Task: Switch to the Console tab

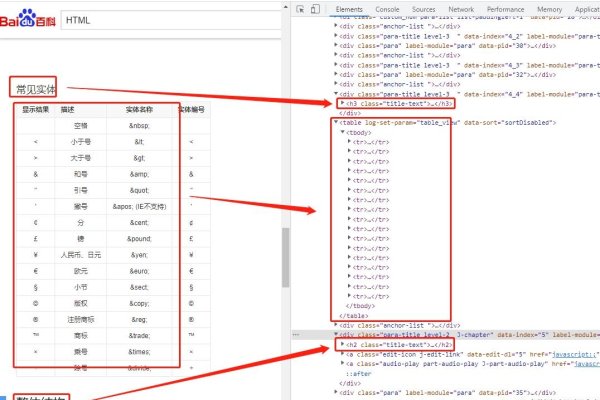Action: [x=387, y=8]
